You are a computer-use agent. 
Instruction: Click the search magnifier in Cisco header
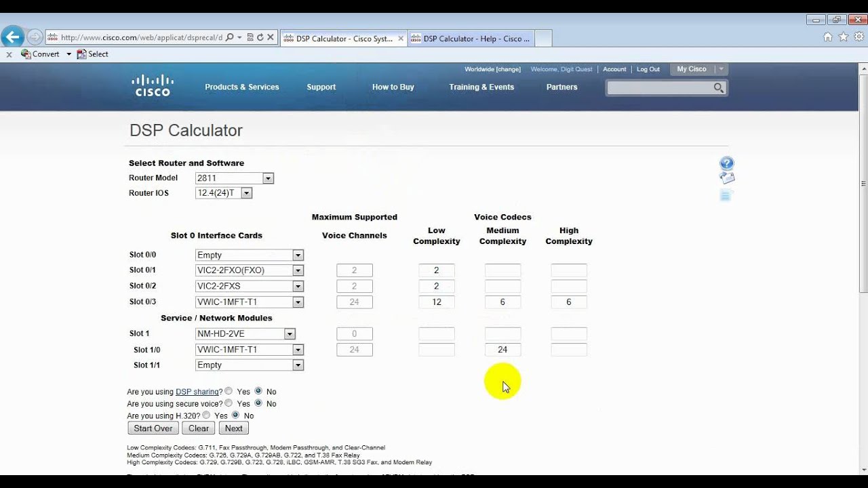(x=719, y=87)
